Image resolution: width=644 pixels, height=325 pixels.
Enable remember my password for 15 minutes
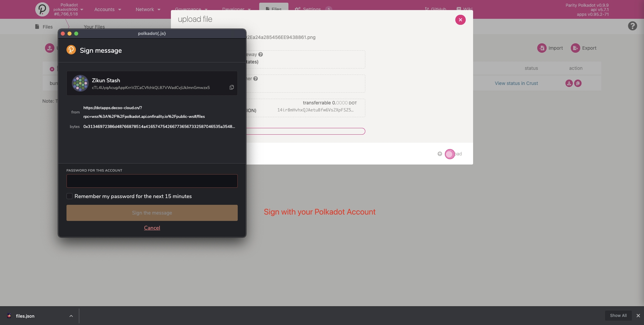pos(70,196)
